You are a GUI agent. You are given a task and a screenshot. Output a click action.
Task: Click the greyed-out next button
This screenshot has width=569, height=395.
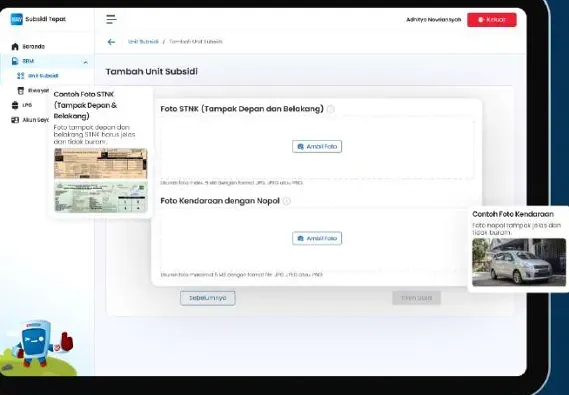coord(417,298)
